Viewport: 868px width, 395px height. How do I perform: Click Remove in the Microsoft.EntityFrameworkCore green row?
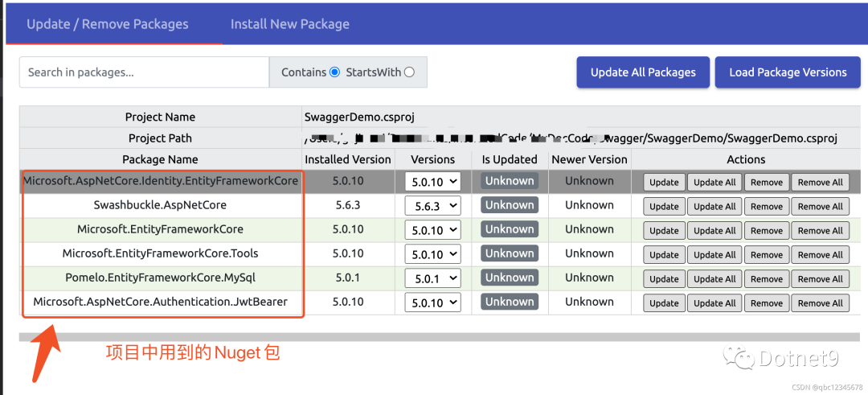click(767, 230)
